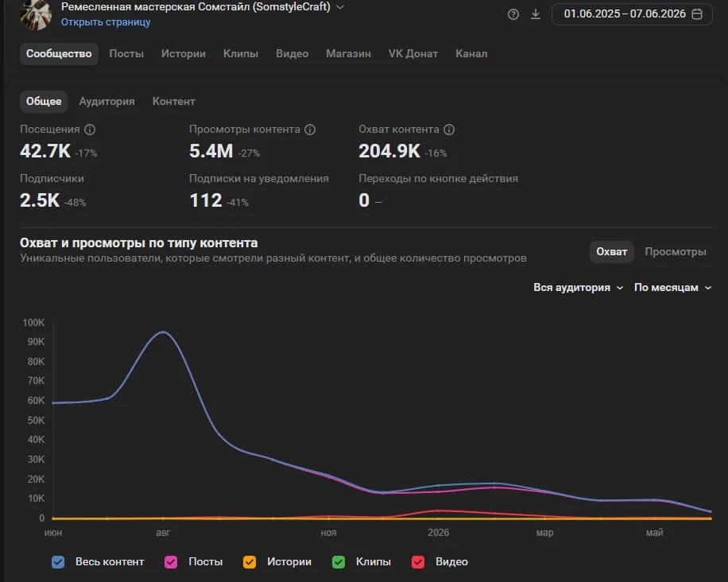Toggle the 'Посты' legend checkbox
The width and height of the screenshot is (728, 582).
point(171,562)
